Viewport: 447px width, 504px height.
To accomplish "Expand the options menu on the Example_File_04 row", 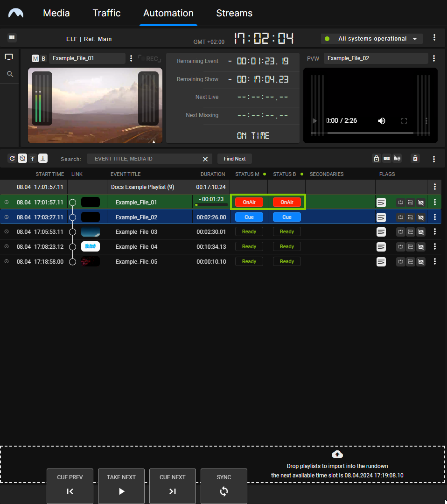I will [x=434, y=246].
